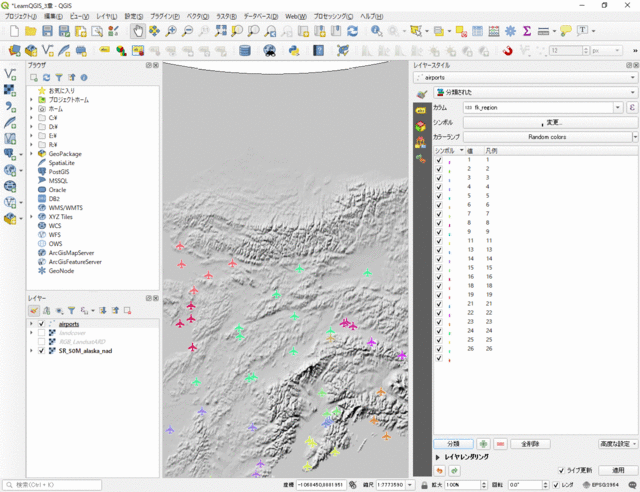Open Layer Styling from Layers panel toolbar
The height and width of the screenshot is (492, 640).
[x=34, y=311]
